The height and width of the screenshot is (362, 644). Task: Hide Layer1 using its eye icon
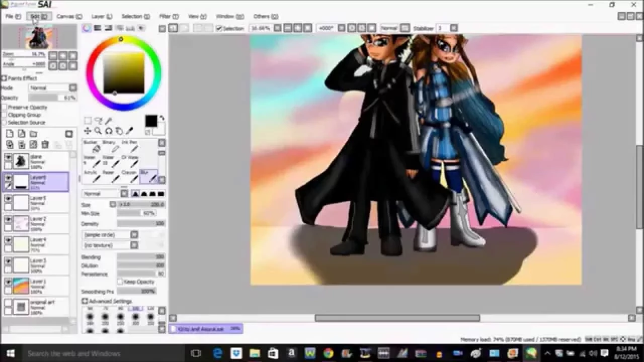point(8,282)
